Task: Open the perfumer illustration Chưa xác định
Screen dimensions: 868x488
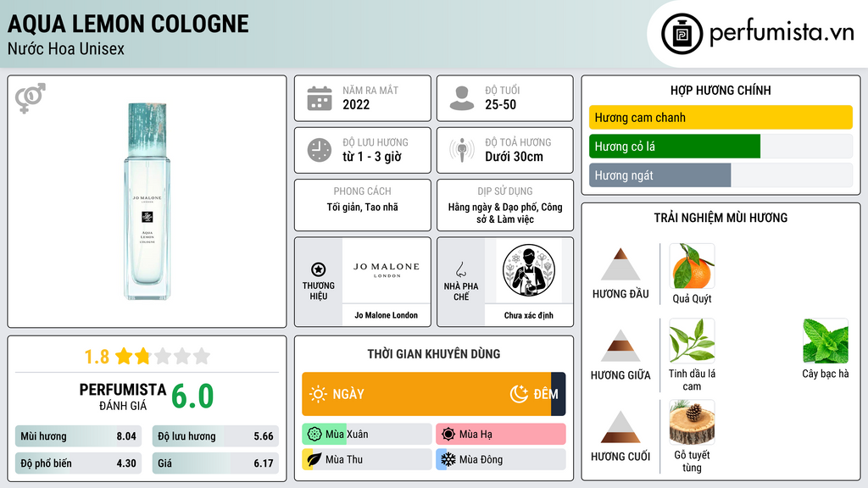Action: pyautogui.click(x=529, y=271)
